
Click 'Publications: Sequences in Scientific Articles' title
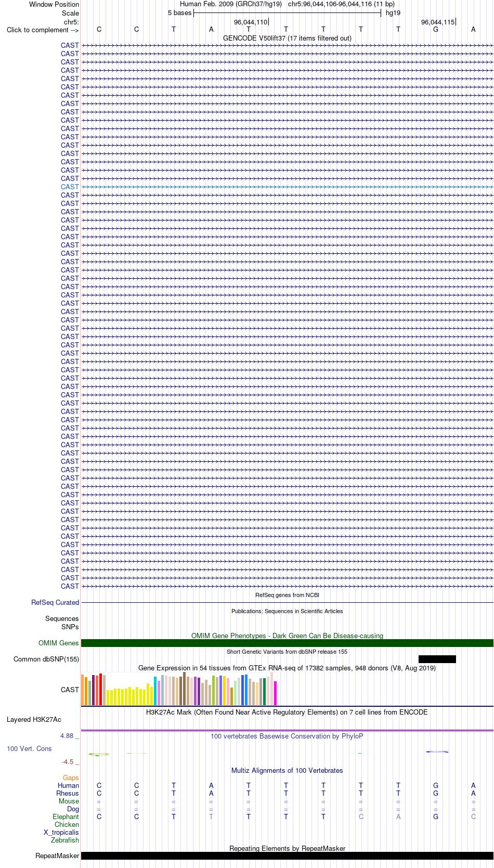click(x=287, y=611)
